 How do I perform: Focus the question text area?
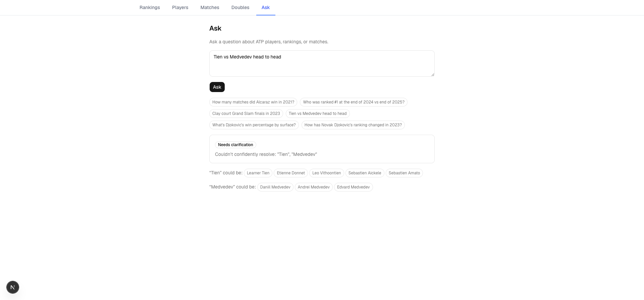[x=322, y=63]
